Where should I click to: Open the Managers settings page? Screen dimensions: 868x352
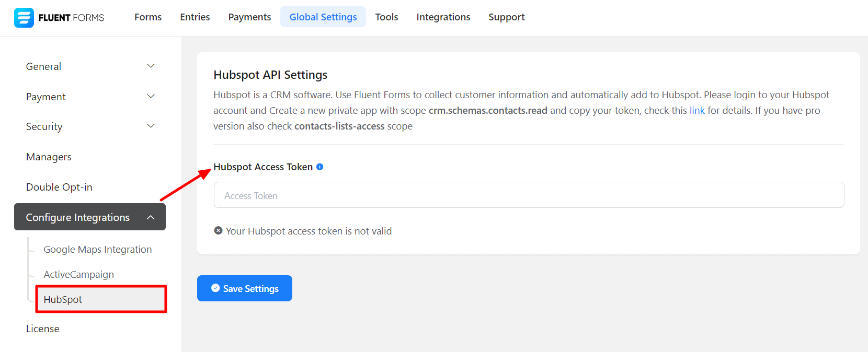49,157
